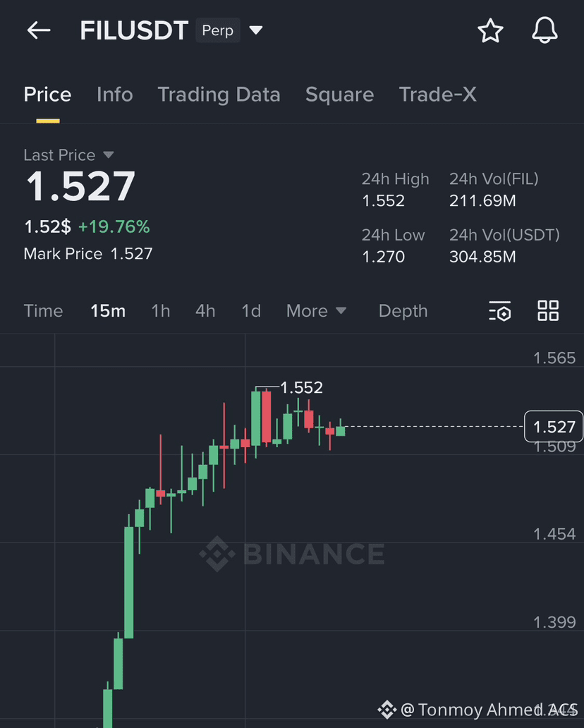
Task: Open the Trade-X tab
Action: (x=438, y=95)
